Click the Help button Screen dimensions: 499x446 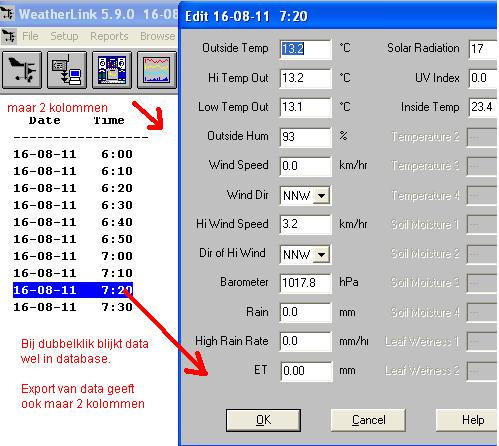point(467,420)
